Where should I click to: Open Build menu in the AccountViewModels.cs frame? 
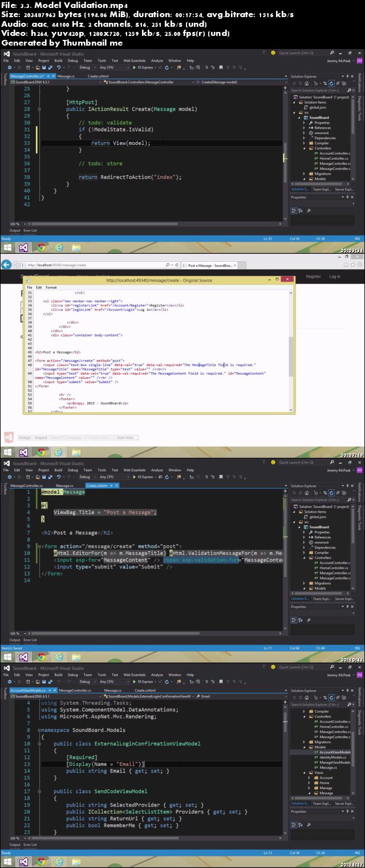point(58,675)
